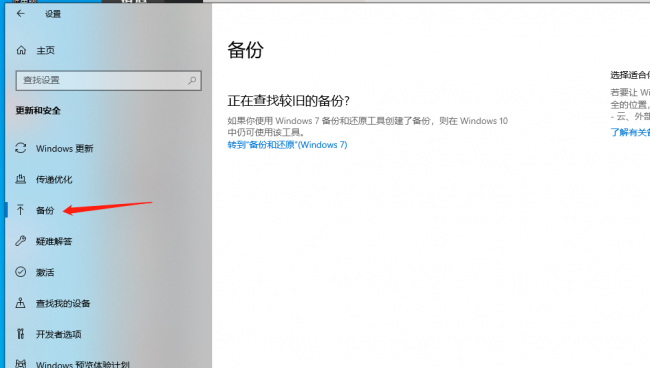Click the 疑难解答 wrench icon

21,241
